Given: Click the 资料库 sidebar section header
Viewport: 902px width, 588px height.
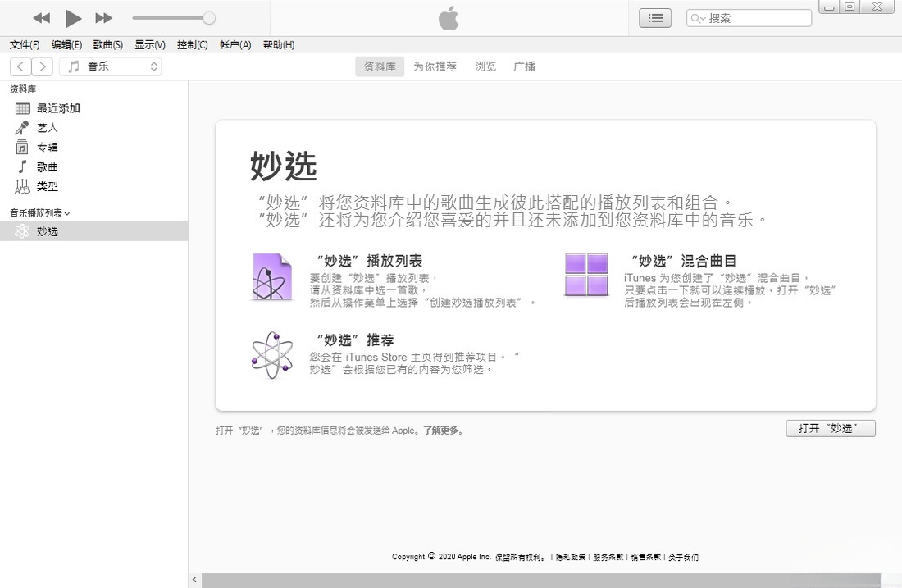Looking at the screenshot, I should (23, 89).
